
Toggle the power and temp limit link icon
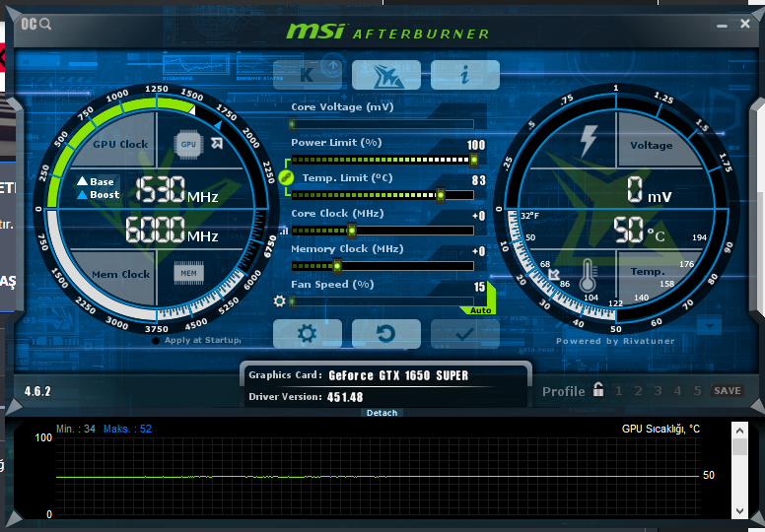click(286, 177)
